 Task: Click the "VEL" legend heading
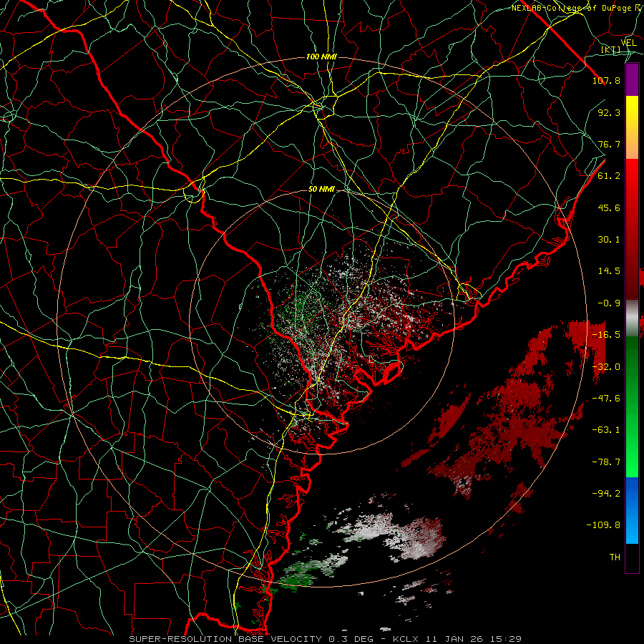(x=628, y=43)
